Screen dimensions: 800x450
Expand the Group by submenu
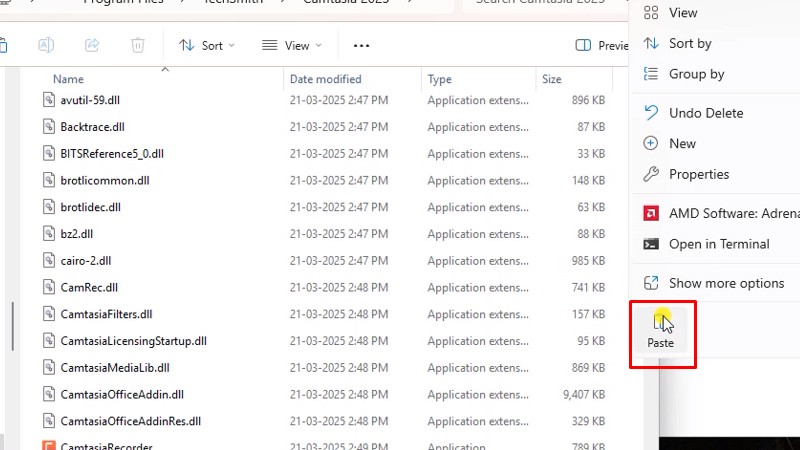point(696,74)
